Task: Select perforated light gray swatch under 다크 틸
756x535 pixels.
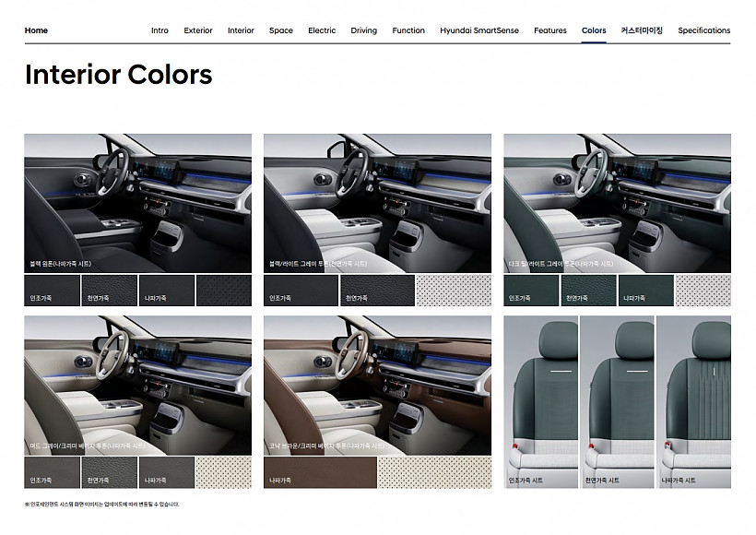Action: (x=703, y=291)
